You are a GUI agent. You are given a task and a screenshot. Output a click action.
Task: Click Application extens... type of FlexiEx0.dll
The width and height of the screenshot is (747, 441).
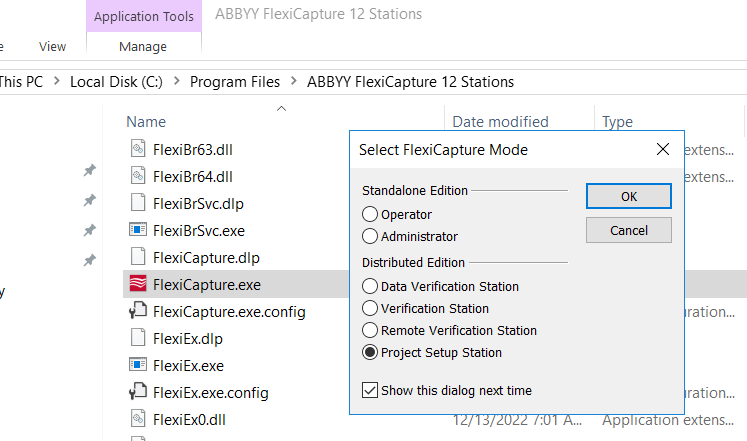click(667, 420)
